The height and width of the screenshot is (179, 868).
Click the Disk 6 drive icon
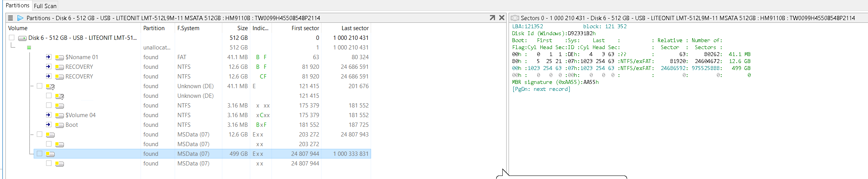point(22,38)
